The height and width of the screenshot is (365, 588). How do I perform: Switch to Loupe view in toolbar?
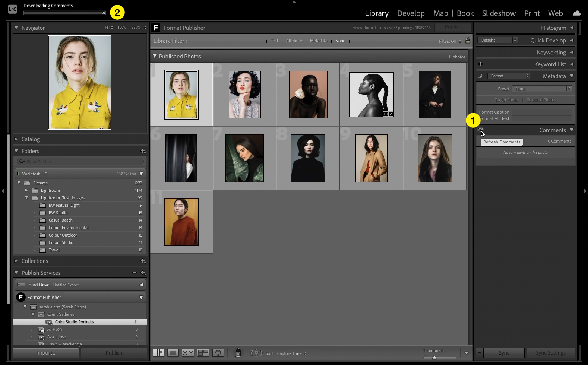pyautogui.click(x=173, y=353)
